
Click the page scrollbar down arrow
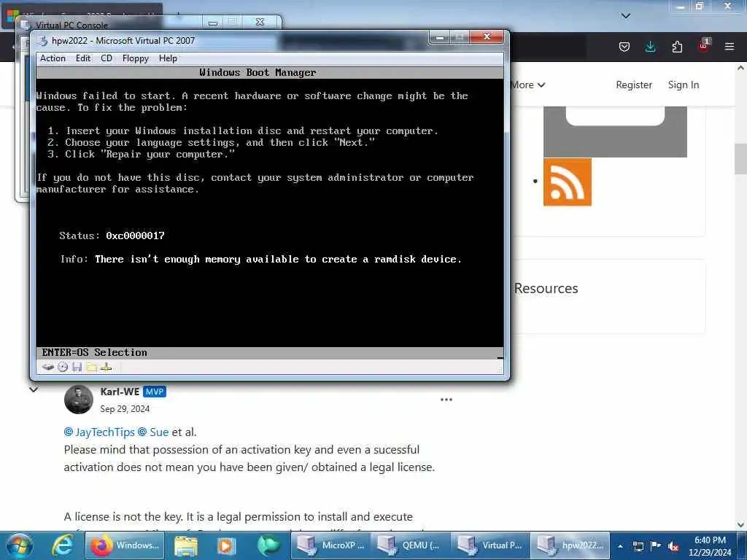tap(741, 524)
